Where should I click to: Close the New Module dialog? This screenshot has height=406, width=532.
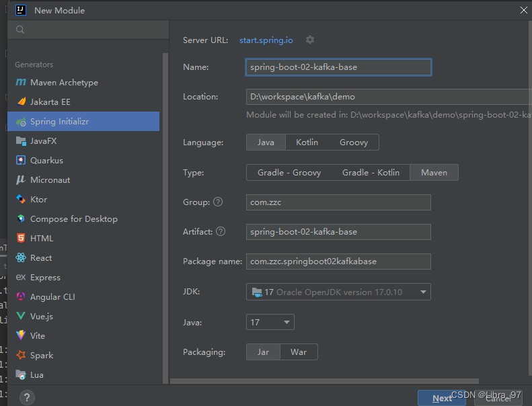pyautogui.click(x=523, y=10)
